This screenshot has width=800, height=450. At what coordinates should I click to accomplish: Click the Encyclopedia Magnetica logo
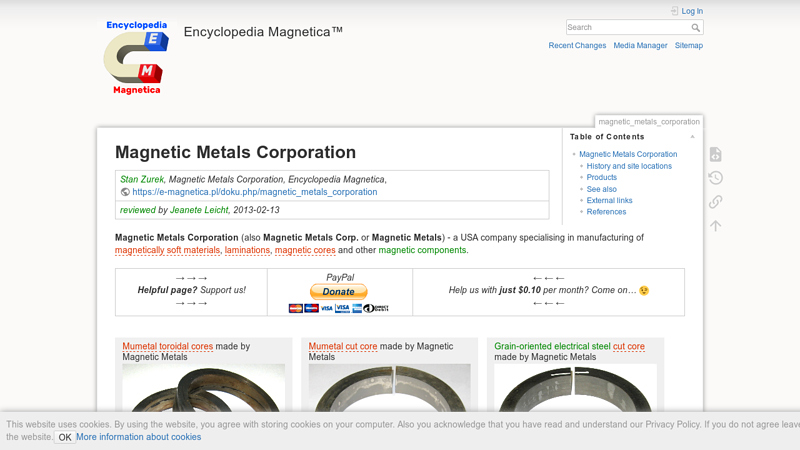(136, 58)
